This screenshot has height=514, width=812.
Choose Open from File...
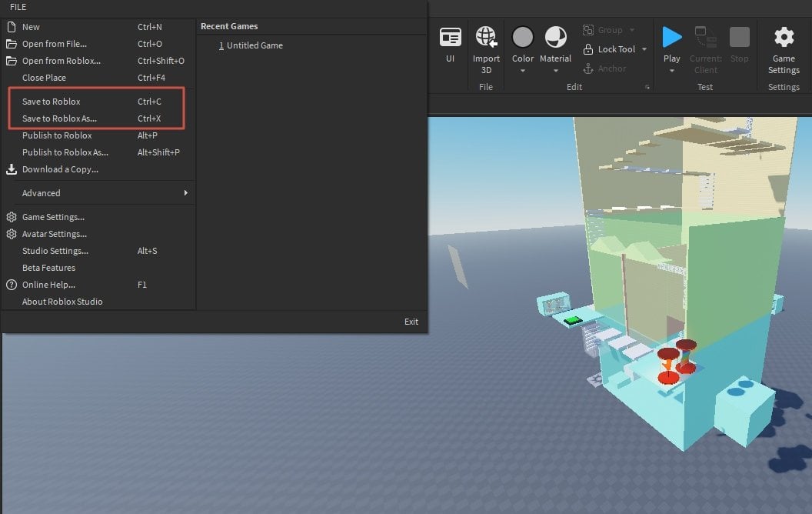coord(98,44)
